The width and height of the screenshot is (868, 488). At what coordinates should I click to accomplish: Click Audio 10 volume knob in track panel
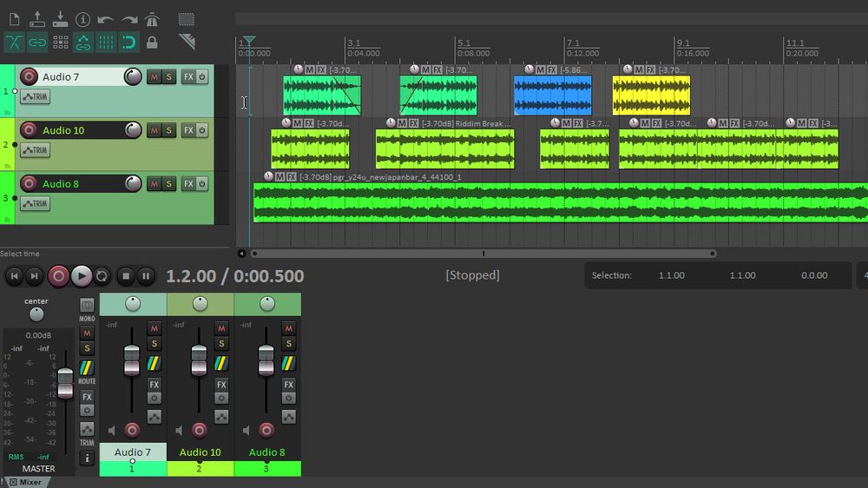click(133, 130)
